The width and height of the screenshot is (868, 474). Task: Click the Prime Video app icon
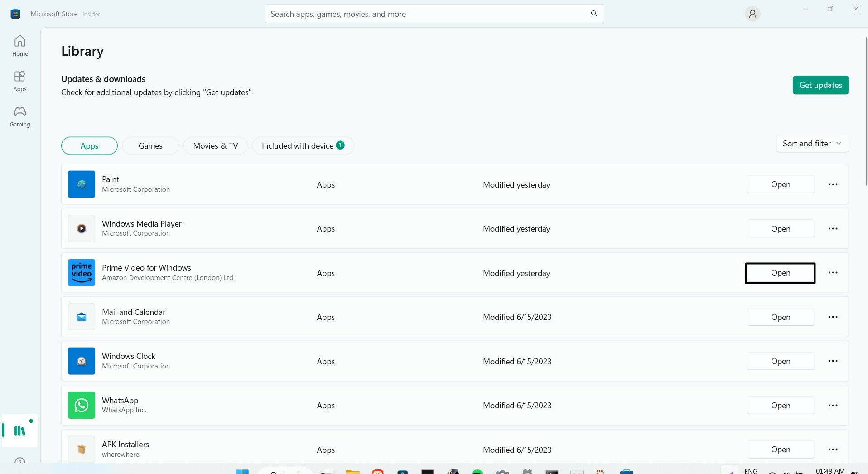(x=82, y=272)
